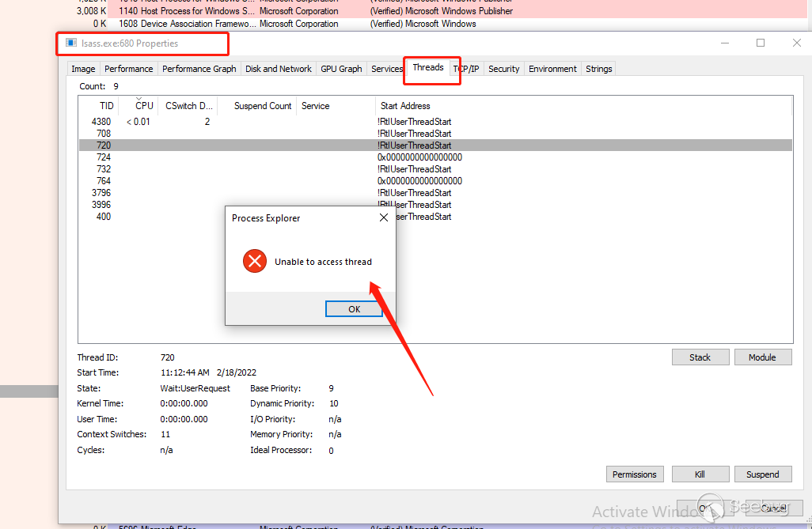
Task: Open the Services tab
Action: [386, 69]
